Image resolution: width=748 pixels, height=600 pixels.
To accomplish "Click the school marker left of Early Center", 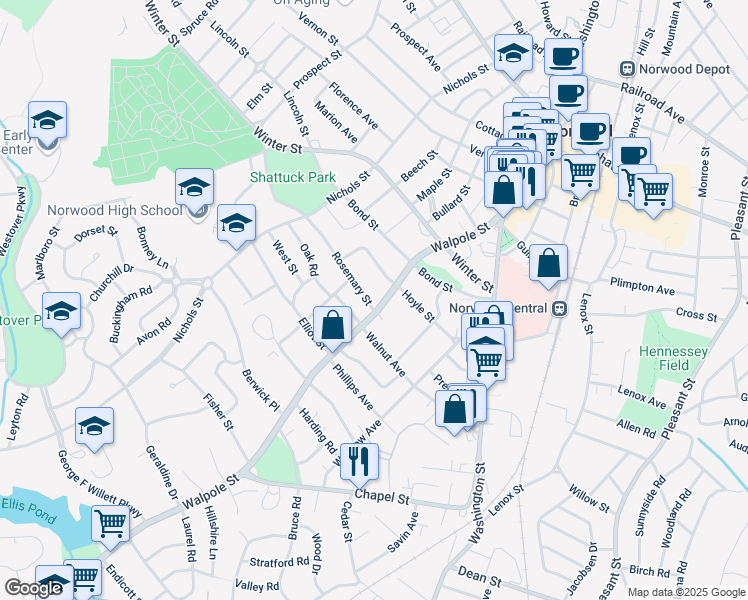I will pos(47,121).
